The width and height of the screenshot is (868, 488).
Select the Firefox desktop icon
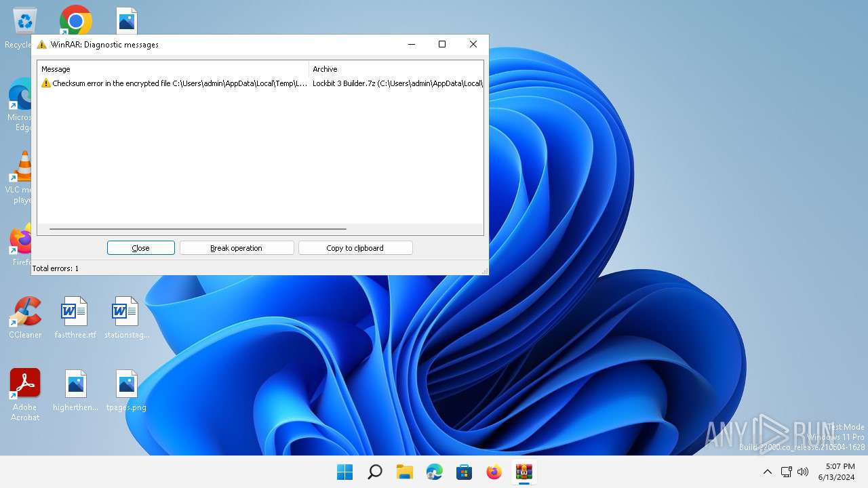[x=21, y=245]
